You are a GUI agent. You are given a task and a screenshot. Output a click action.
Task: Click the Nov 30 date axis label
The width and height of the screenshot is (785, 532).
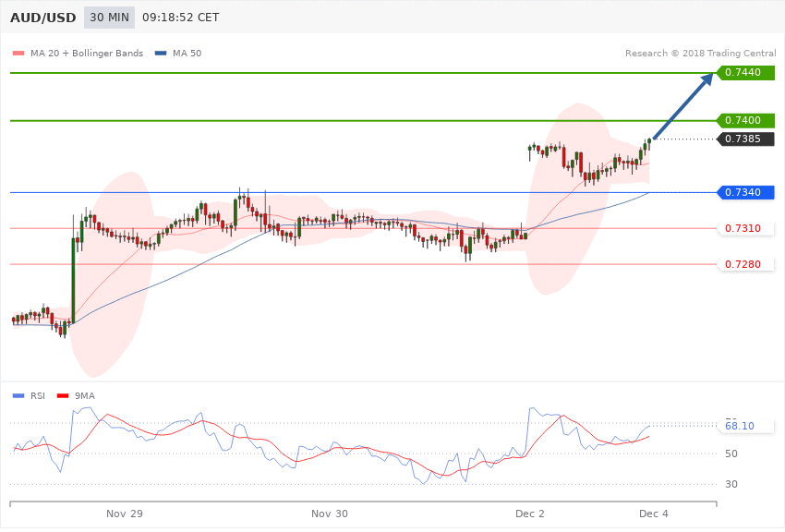point(330,514)
